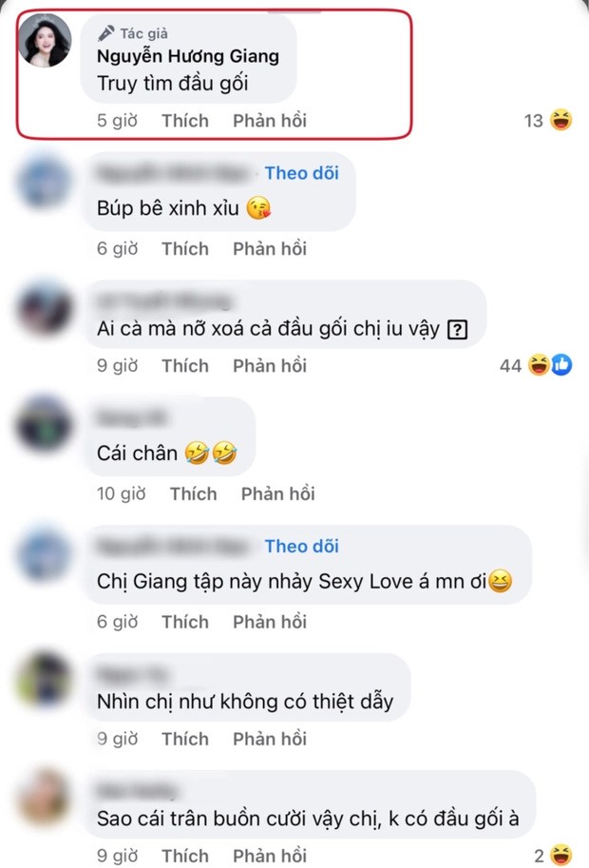Click the '10 giờ' timestamp

tap(121, 493)
